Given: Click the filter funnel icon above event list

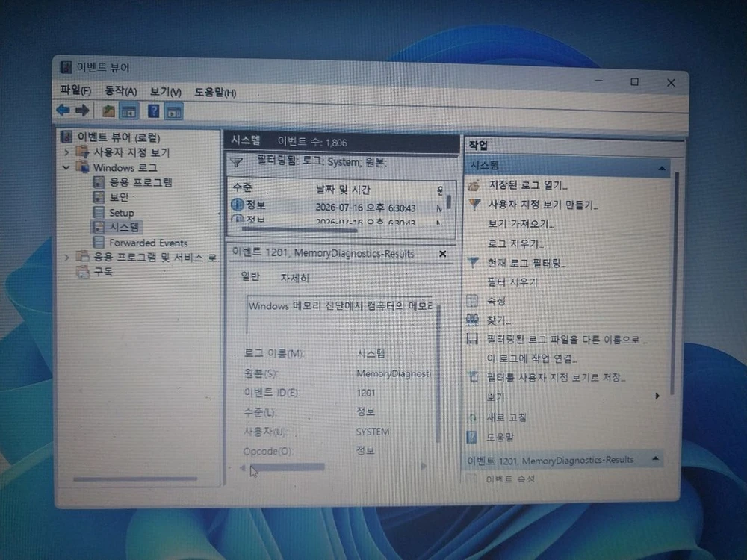Looking at the screenshot, I should [x=236, y=162].
